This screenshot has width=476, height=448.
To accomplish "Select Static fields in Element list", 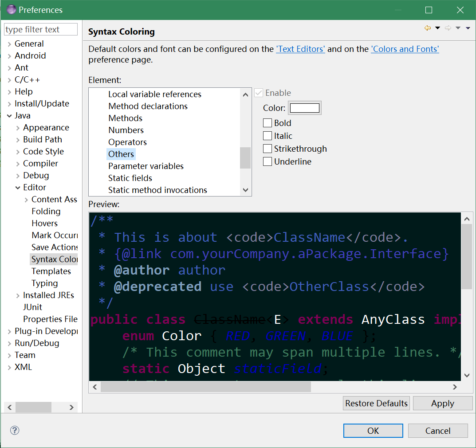I will [130, 178].
